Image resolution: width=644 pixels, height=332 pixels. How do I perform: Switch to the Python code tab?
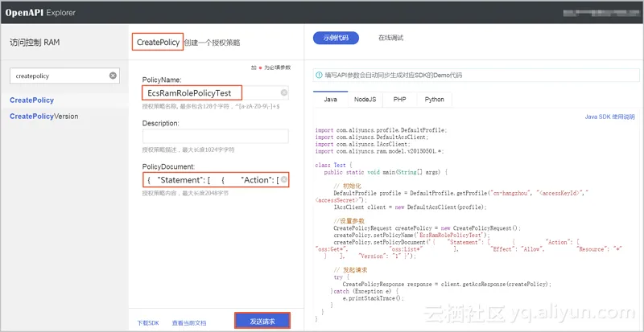434,100
